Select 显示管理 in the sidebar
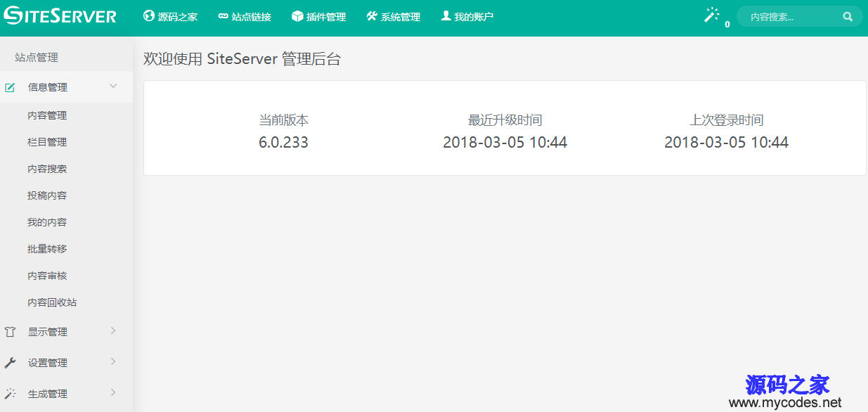 [48, 332]
